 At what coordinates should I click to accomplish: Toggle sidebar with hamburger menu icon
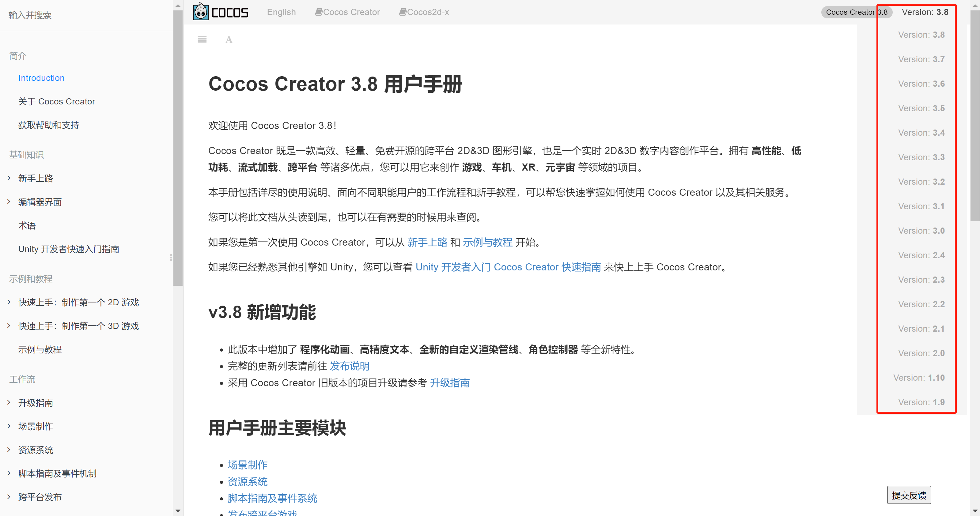tap(202, 39)
